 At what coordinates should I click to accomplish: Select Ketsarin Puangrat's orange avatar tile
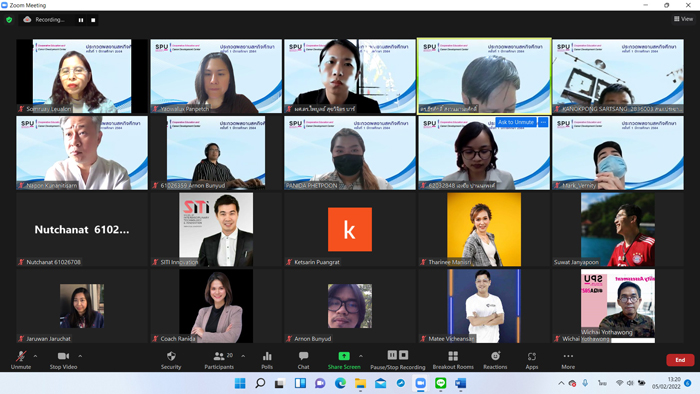tap(350, 229)
